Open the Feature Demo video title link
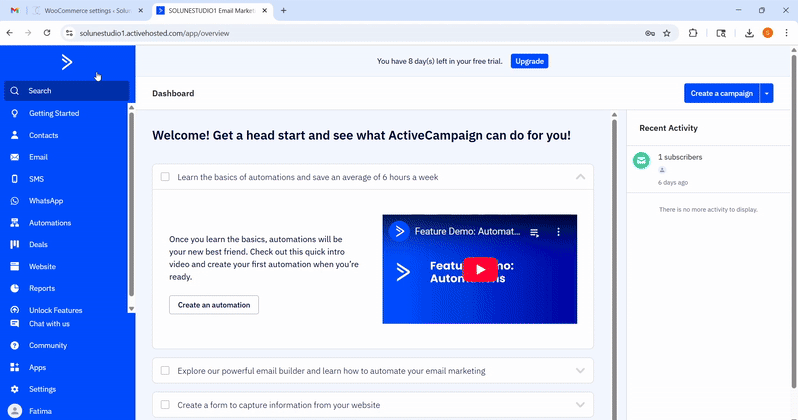This screenshot has width=798, height=420. pos(467,232)
